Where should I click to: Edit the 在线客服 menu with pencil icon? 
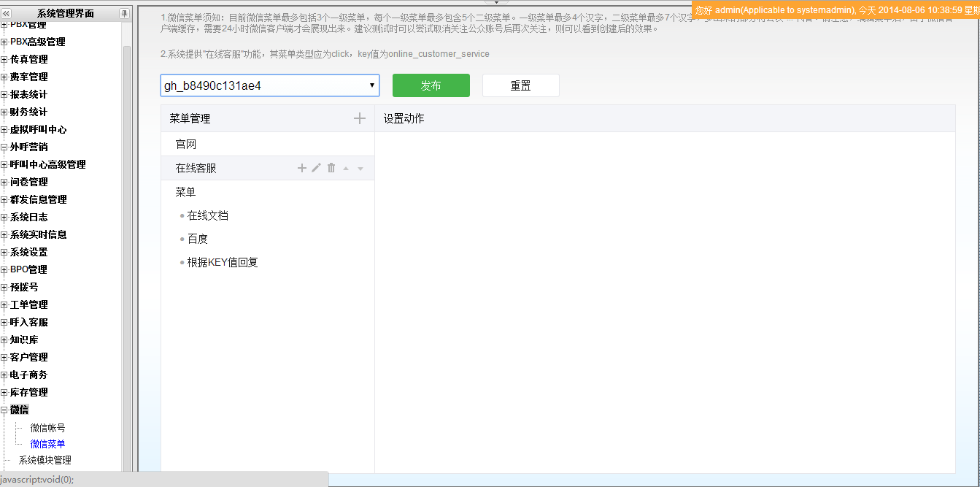point(316,168)
